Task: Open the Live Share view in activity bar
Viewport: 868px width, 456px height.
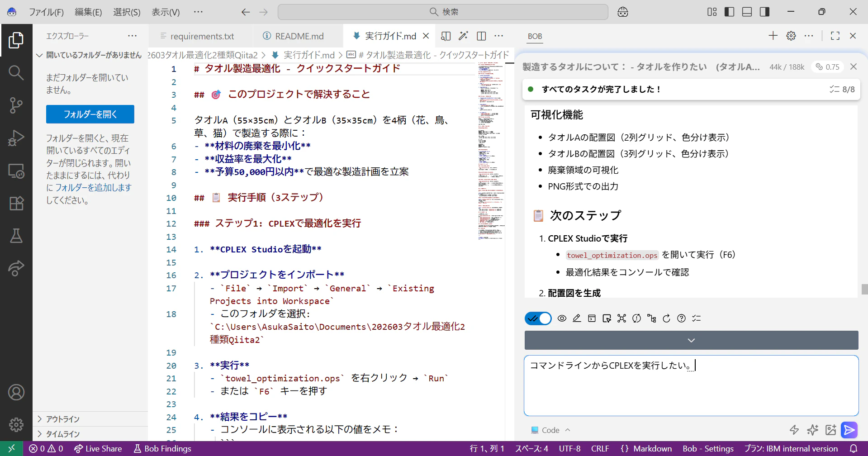Action: pos(16,268)
